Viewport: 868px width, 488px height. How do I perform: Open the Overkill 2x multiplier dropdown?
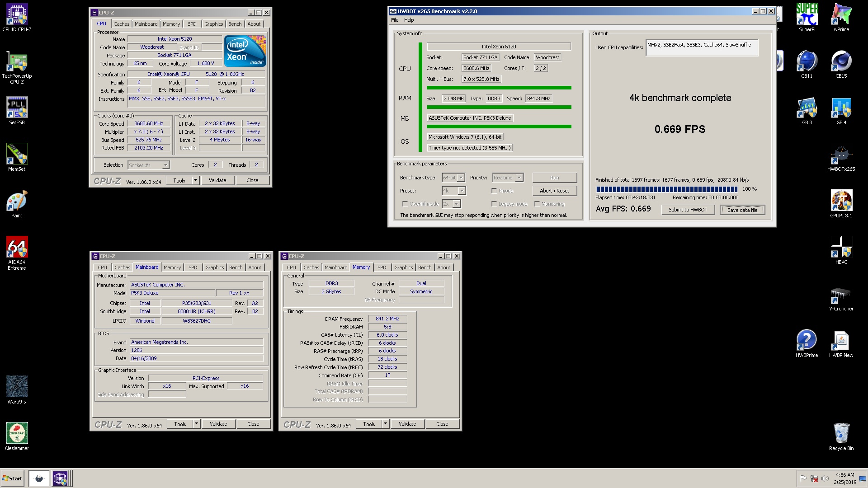(451, 204)
